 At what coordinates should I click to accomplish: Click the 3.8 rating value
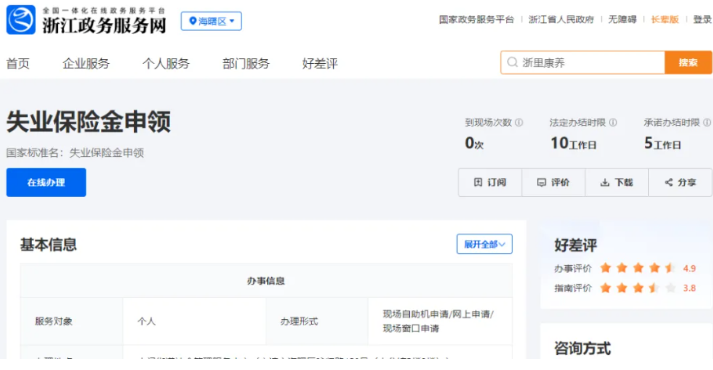point(689,288)
